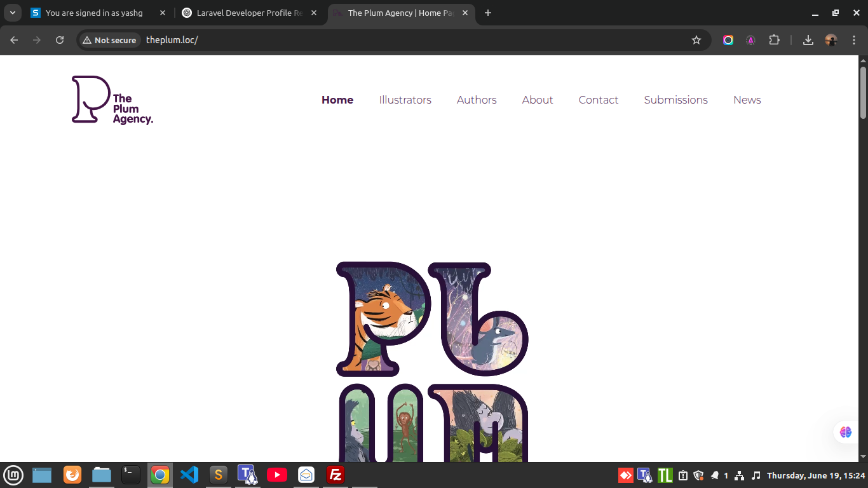Open YouTube app from the taskbar
The height and width of the screenshot is (488, 868).
coord(277,475)
